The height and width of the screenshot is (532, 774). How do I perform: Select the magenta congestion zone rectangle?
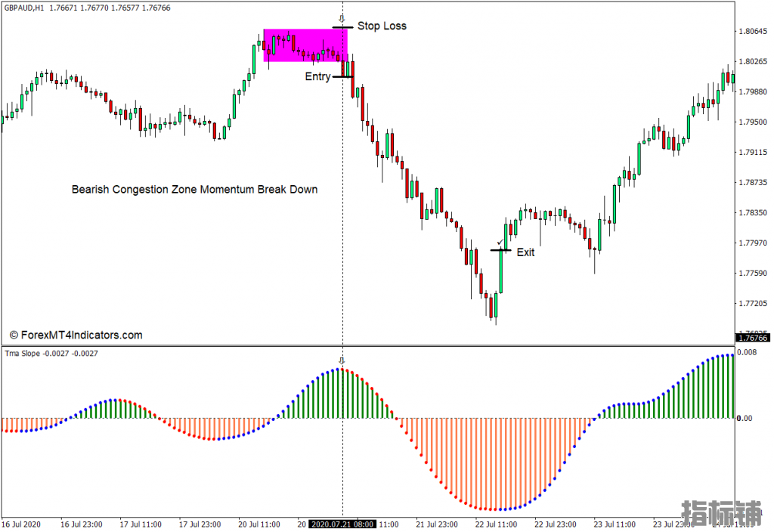[305, 45]
